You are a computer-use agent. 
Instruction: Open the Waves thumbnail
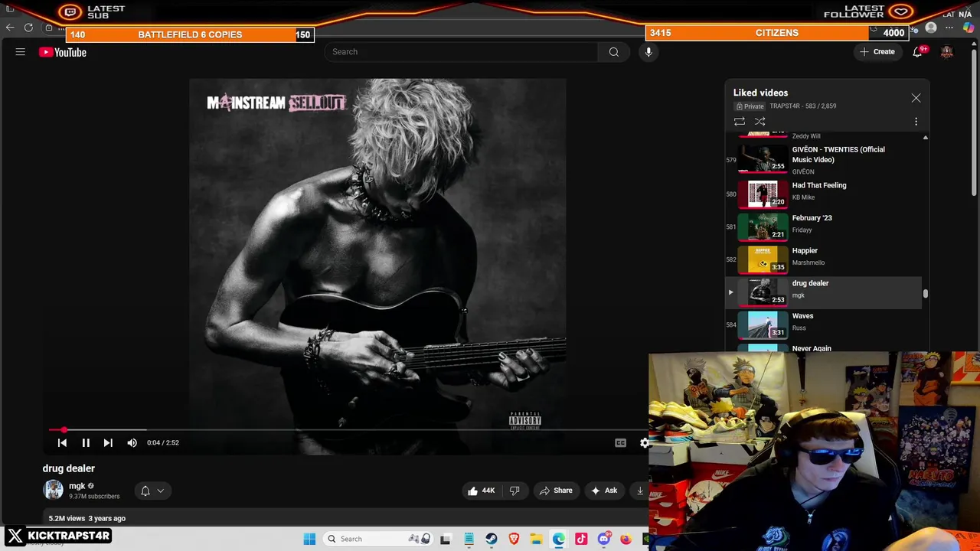pos(763,324)
